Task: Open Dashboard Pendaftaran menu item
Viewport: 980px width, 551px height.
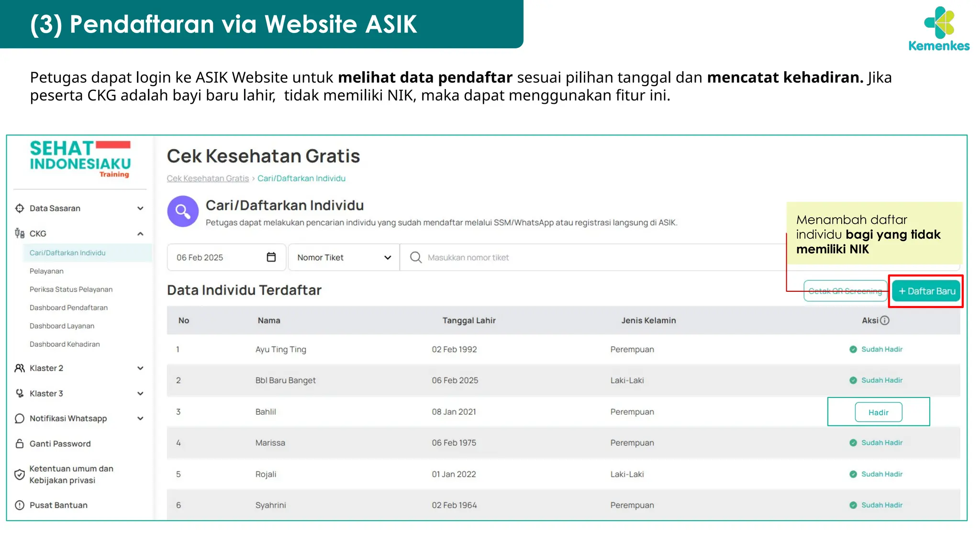Action: tap(68, 308)
